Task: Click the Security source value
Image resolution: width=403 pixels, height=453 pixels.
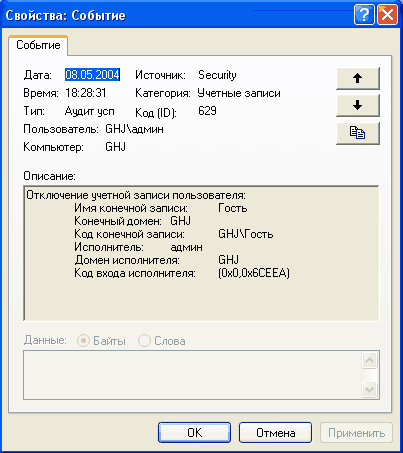Action: click(x=217, y=75)
